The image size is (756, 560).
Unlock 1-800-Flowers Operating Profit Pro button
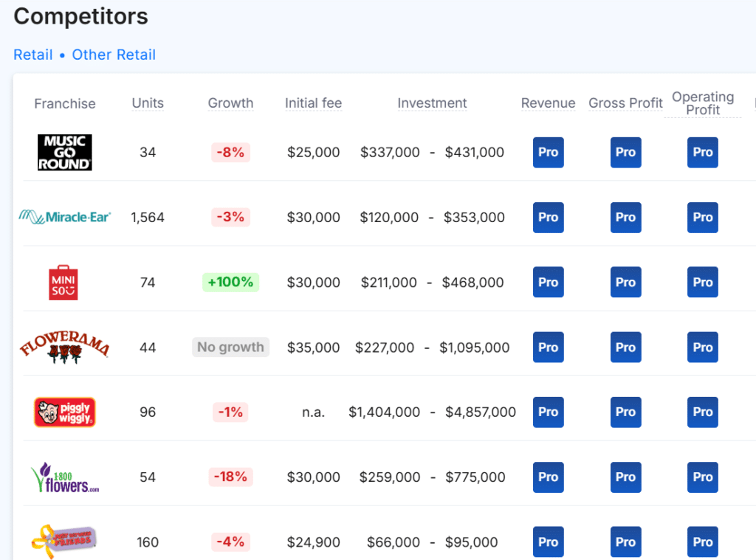point(703,477)
